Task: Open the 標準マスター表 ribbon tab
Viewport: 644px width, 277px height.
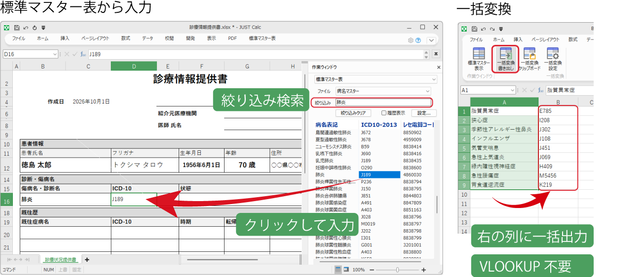Action: click(x=263, y=38)
